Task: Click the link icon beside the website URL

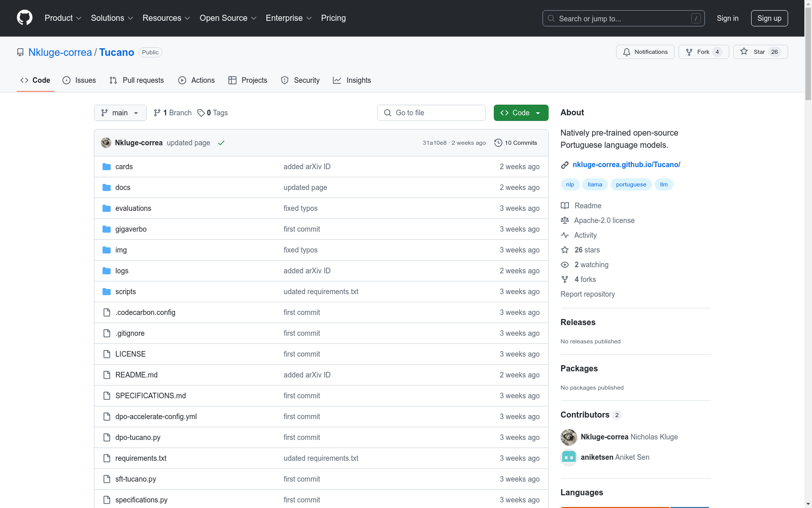Action: (x=565, y=165)
